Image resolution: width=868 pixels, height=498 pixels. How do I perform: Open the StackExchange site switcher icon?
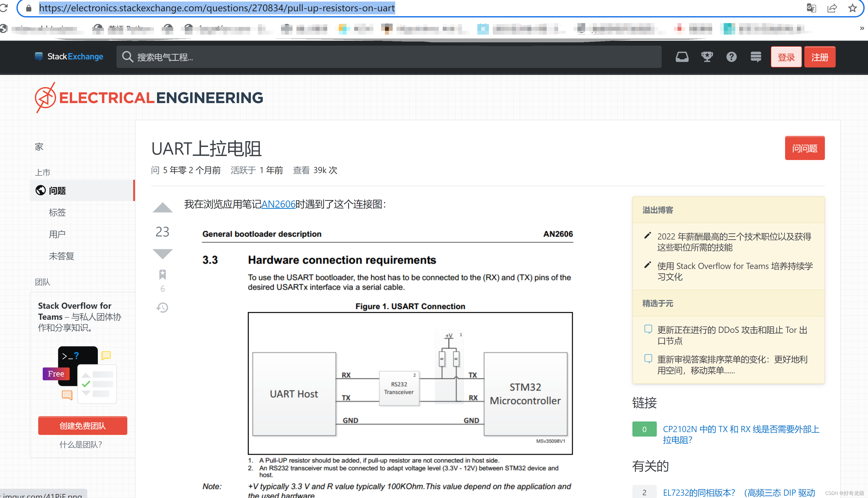pos(756,57)
